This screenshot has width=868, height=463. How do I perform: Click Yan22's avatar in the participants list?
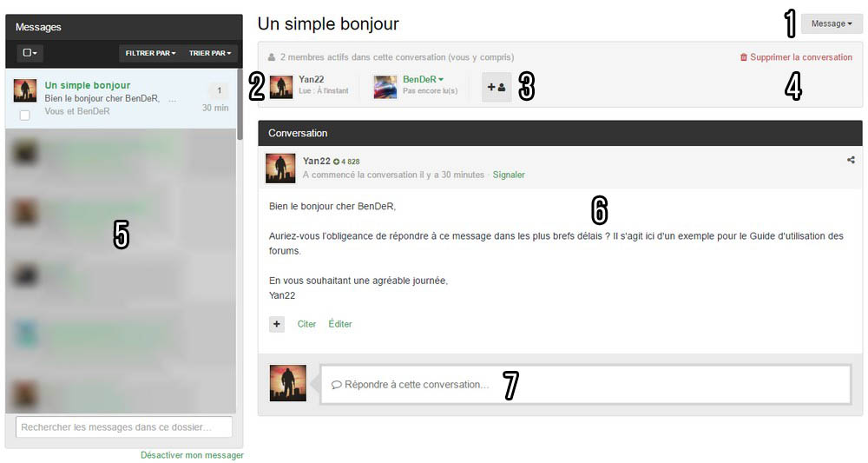pos(281,87)
